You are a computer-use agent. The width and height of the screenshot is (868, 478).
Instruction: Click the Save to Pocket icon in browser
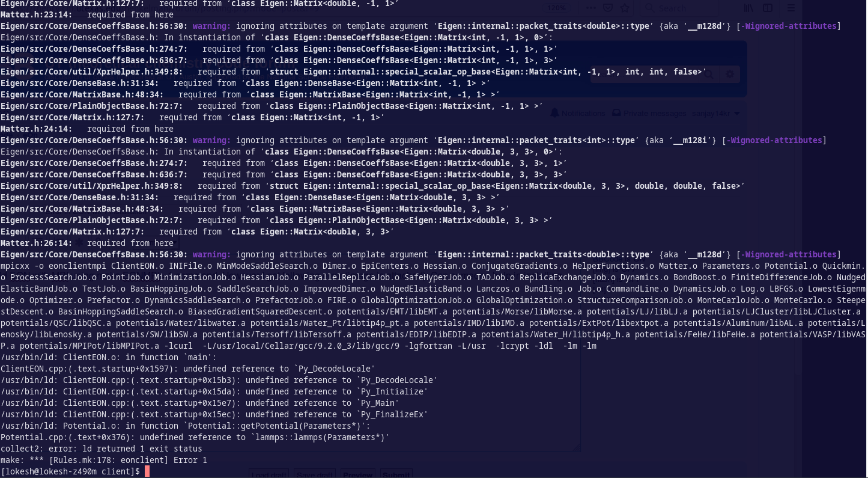click(x=608, y=8)
